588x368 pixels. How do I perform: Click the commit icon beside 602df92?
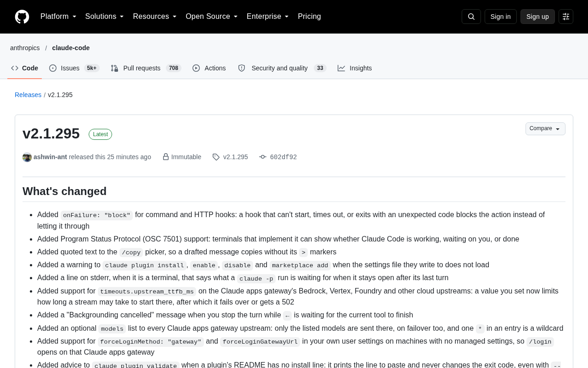click(x=263, y=157)
